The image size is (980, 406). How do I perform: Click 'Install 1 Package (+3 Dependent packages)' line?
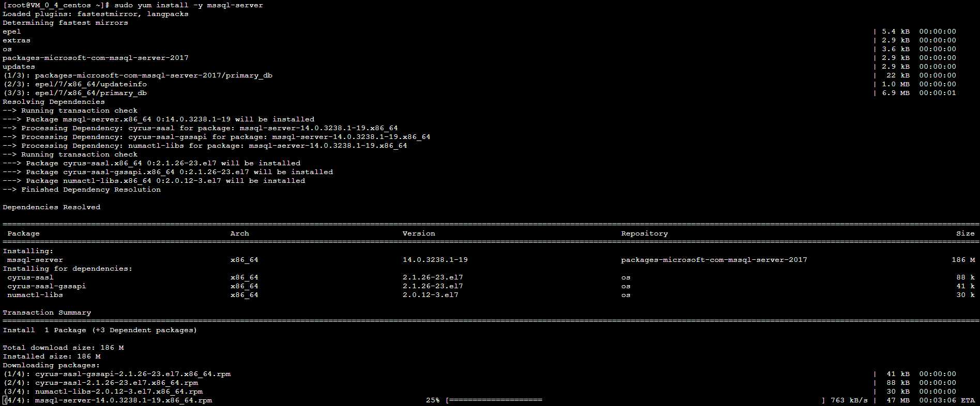(100, 330)
